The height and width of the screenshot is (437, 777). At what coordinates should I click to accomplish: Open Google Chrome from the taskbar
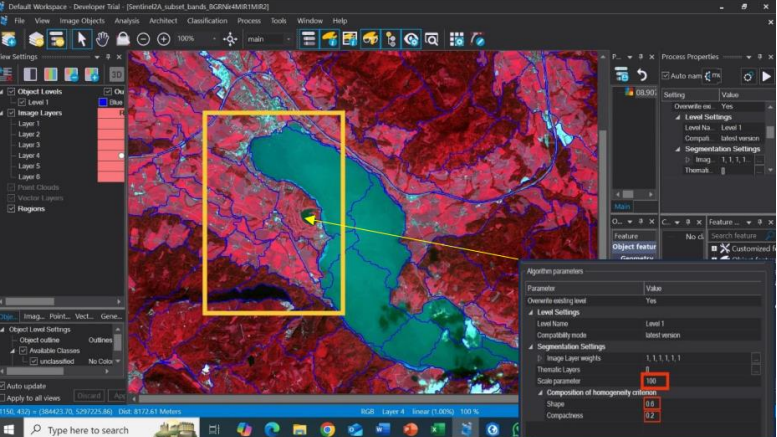click(x=327, y=429)
